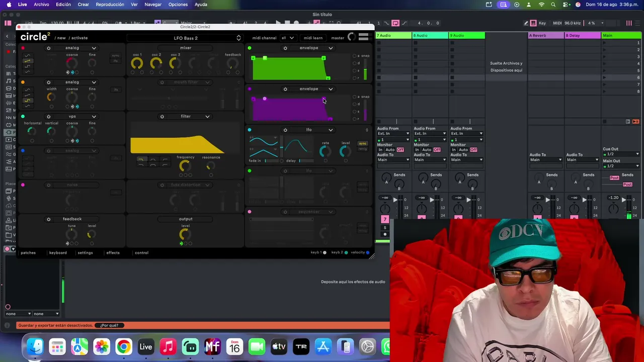Open Audio From dropdown on 7 Audio track
The image size is (644, 362).
[x=393, y=134]
